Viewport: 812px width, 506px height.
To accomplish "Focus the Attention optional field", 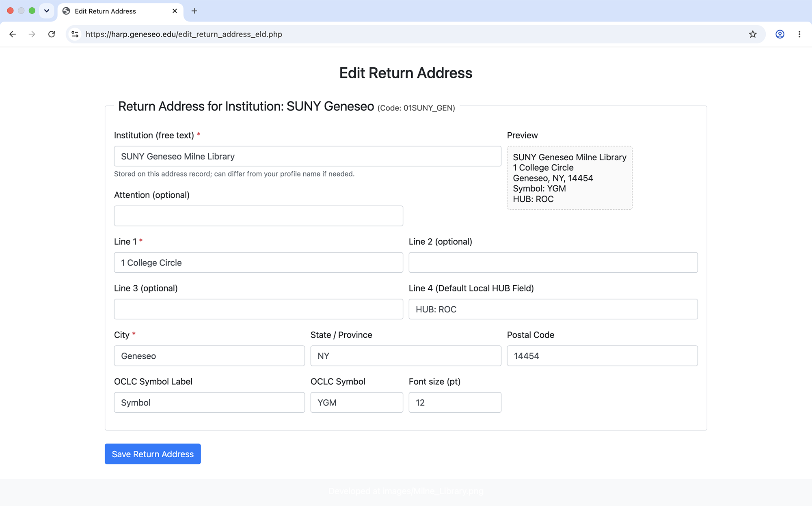I will tap(259, 216).
